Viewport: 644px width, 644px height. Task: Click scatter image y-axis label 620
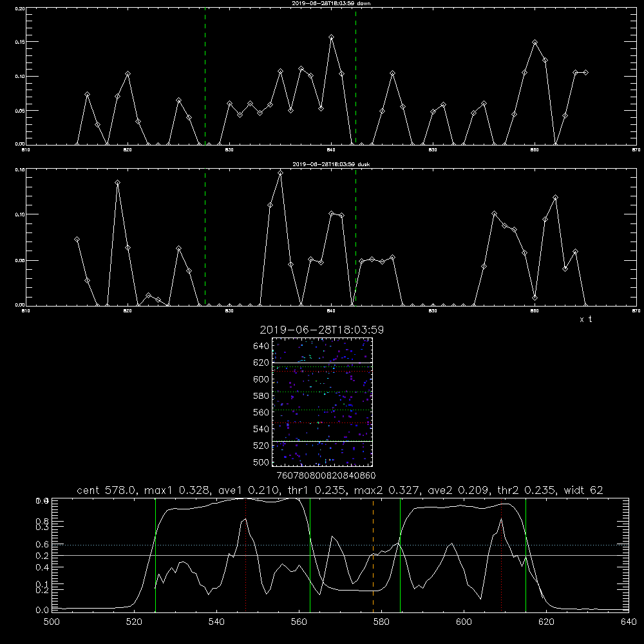coord(261,363)
